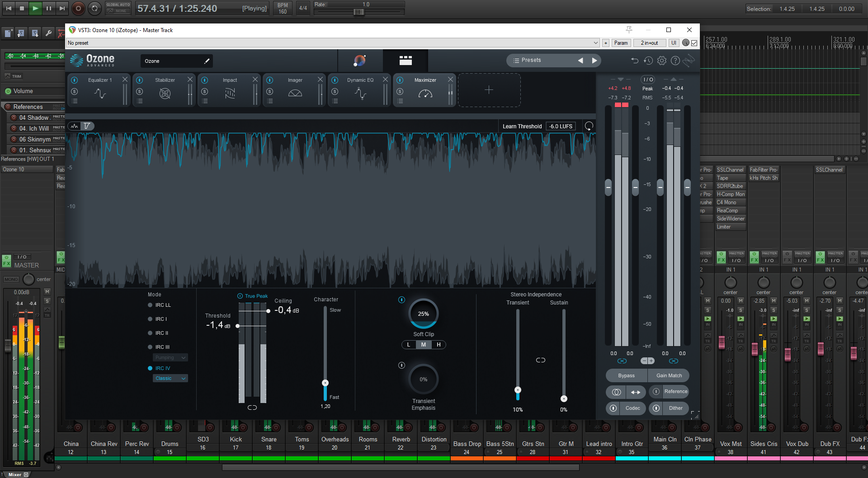Viewport: 868px width, 478px height.
Task: Set Soft Clip to L
Action: (409, 345)
